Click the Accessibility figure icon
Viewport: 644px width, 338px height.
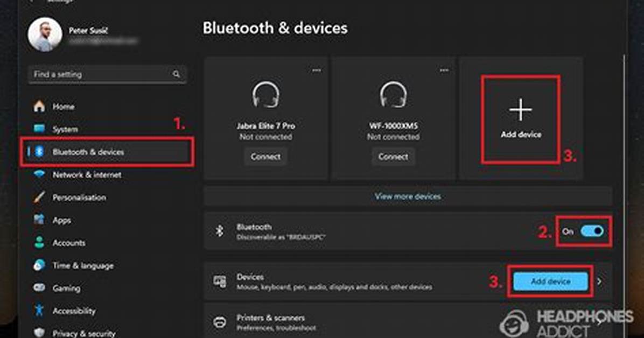tap(39, 311)
